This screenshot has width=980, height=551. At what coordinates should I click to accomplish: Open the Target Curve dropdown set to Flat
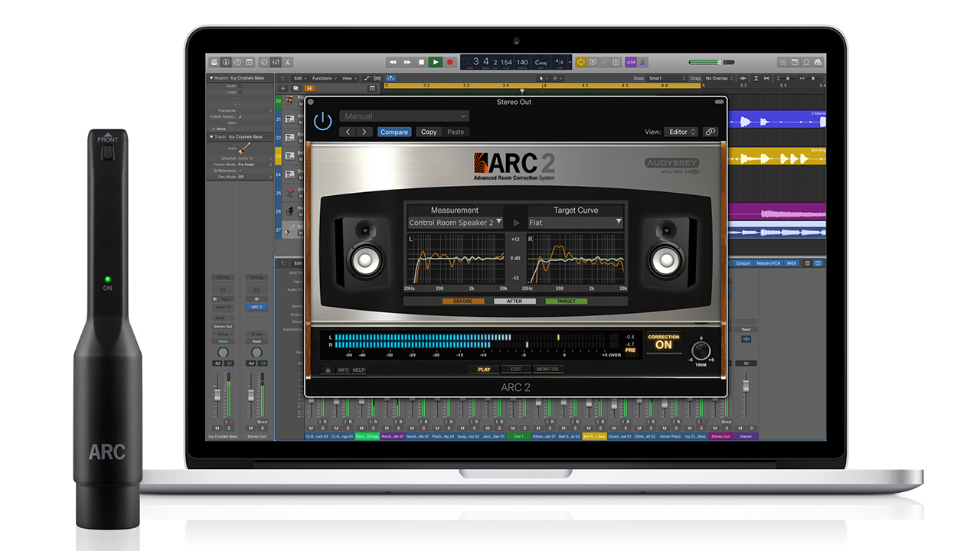[575, 223]
